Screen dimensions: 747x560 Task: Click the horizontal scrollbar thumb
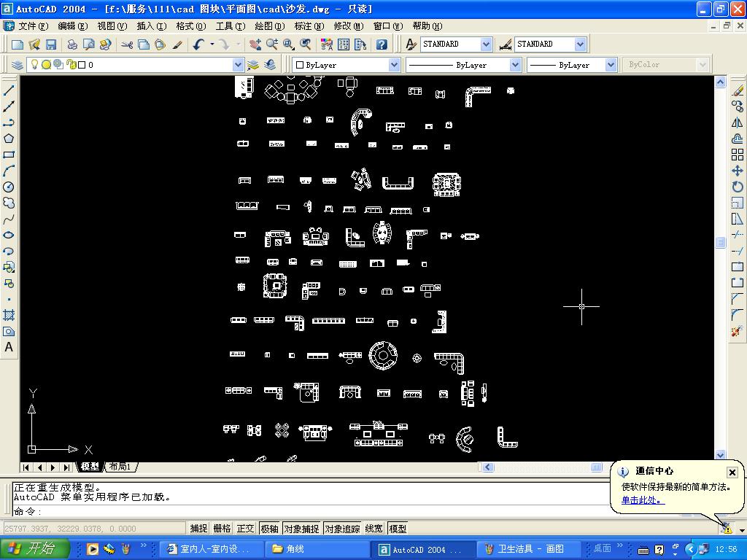[597, 467]
